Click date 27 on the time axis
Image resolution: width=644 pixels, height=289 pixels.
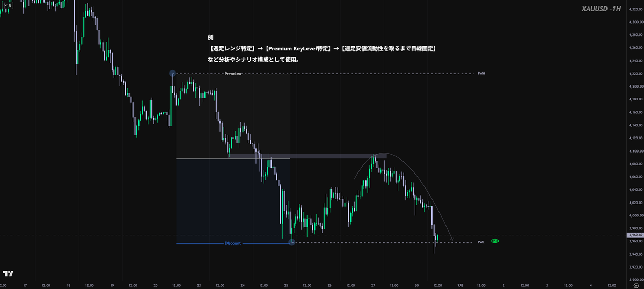click(373, 286)
